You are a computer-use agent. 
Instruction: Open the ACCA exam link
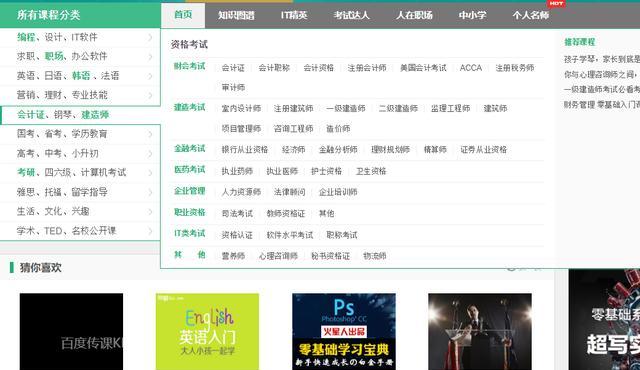pyautogui.click(x=471, y=68)
